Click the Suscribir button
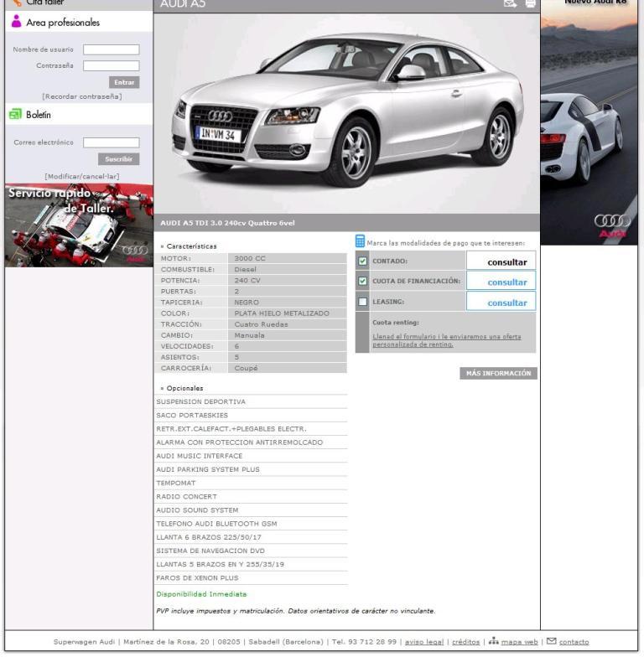 point(119,159)
